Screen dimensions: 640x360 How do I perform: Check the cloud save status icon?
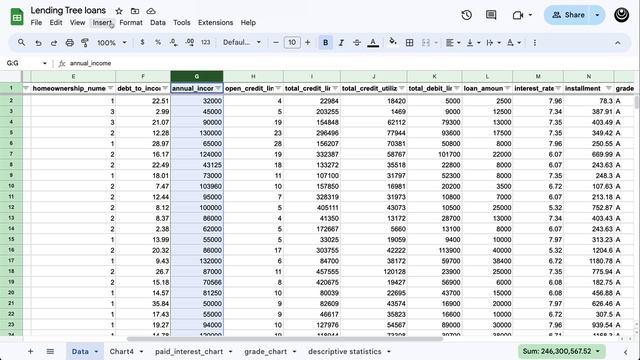click(x=151, y=11)
